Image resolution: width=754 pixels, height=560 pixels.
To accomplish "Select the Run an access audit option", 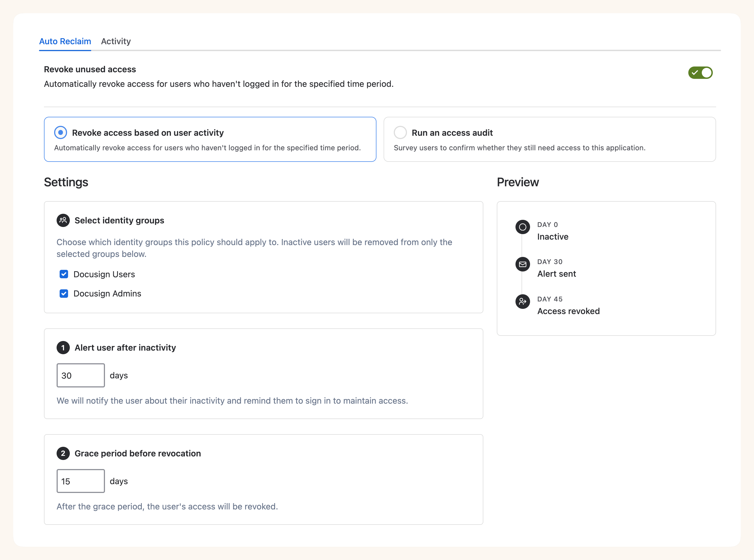I will pos(400,132).
